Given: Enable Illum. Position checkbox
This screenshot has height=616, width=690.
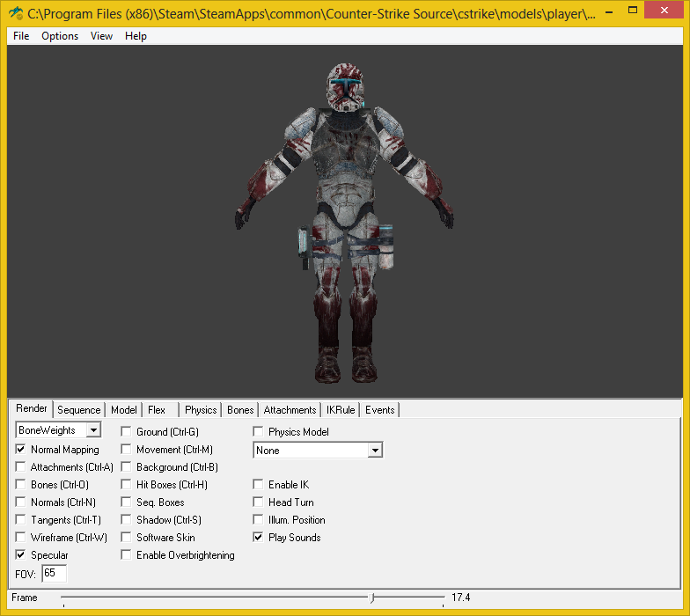Looking at the screenshot, I should pos(258,519).
